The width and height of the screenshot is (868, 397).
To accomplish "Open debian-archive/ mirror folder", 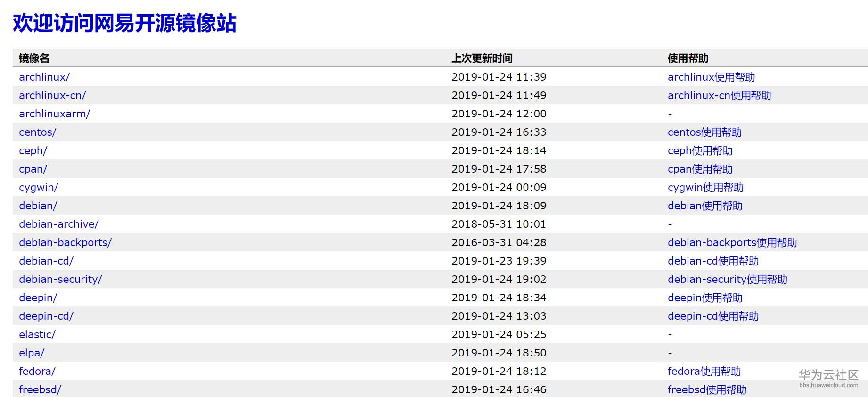I will [x=59, y=224].
